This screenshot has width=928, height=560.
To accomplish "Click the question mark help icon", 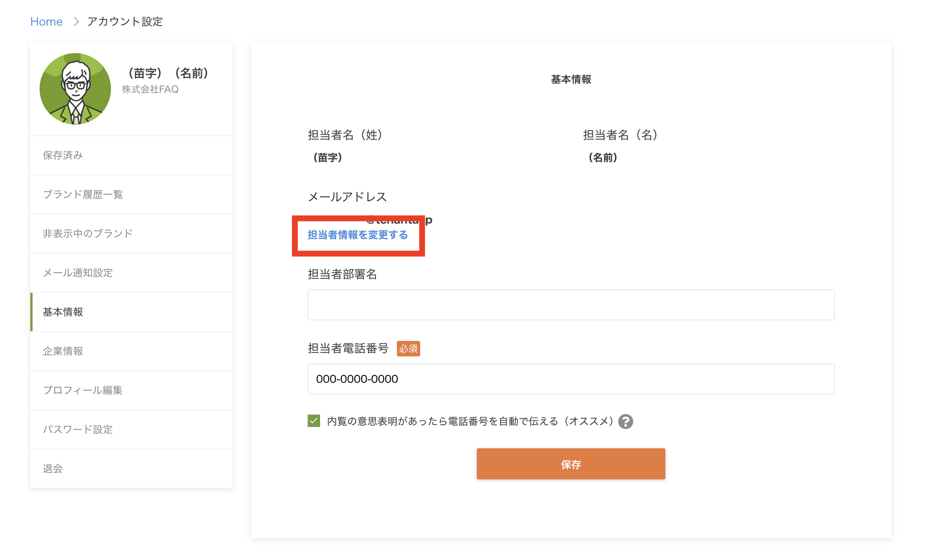I will (625, 422).
